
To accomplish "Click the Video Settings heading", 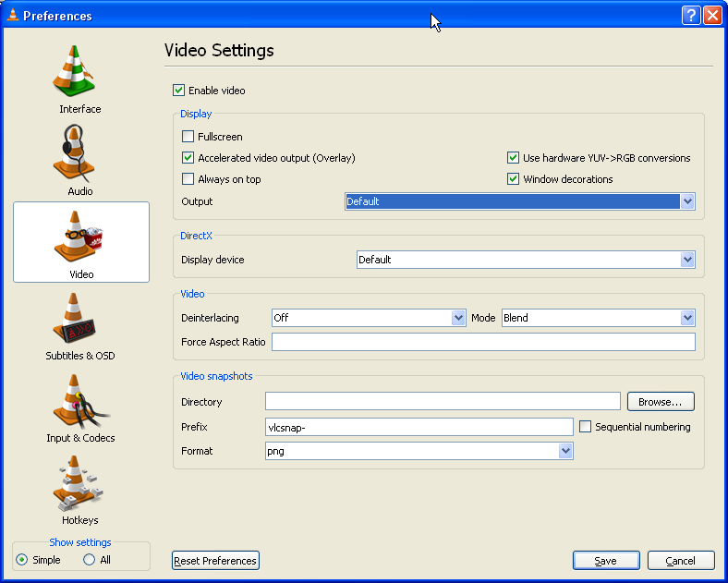I will 219,50.
